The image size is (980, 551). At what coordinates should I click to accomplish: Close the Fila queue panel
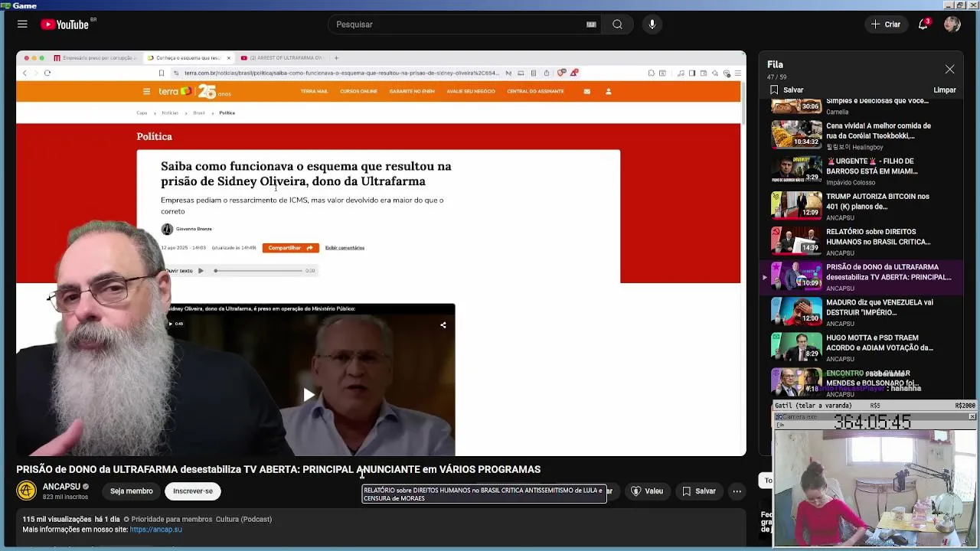coord(949,70)
